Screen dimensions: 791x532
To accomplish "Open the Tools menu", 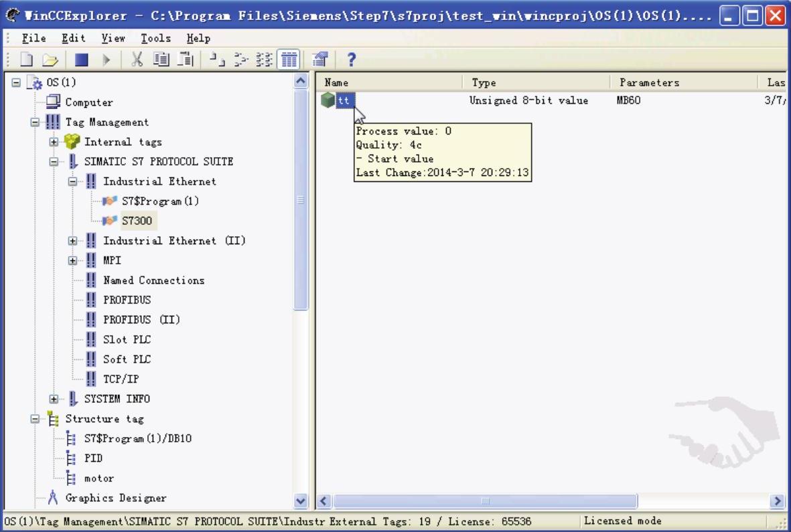I will pos(155,39).
